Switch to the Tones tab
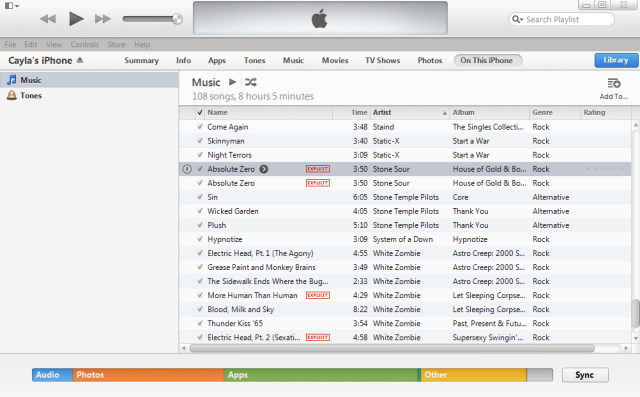 [x=254, y=60]
